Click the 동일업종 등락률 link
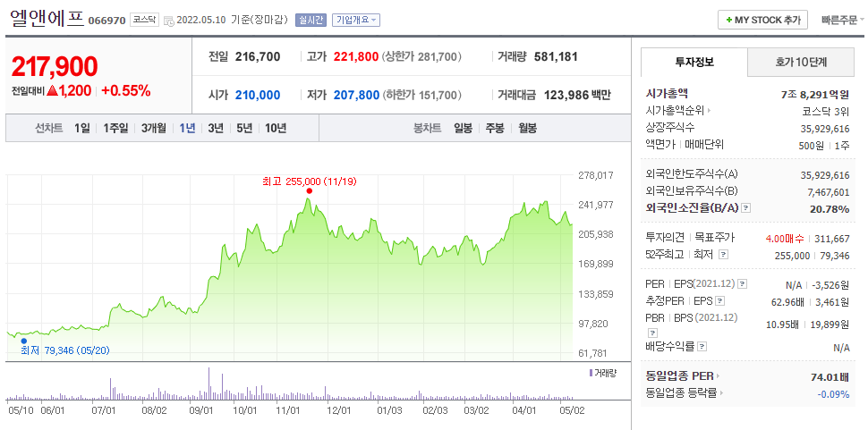868x430 pixels. click(x=682, y=393)
